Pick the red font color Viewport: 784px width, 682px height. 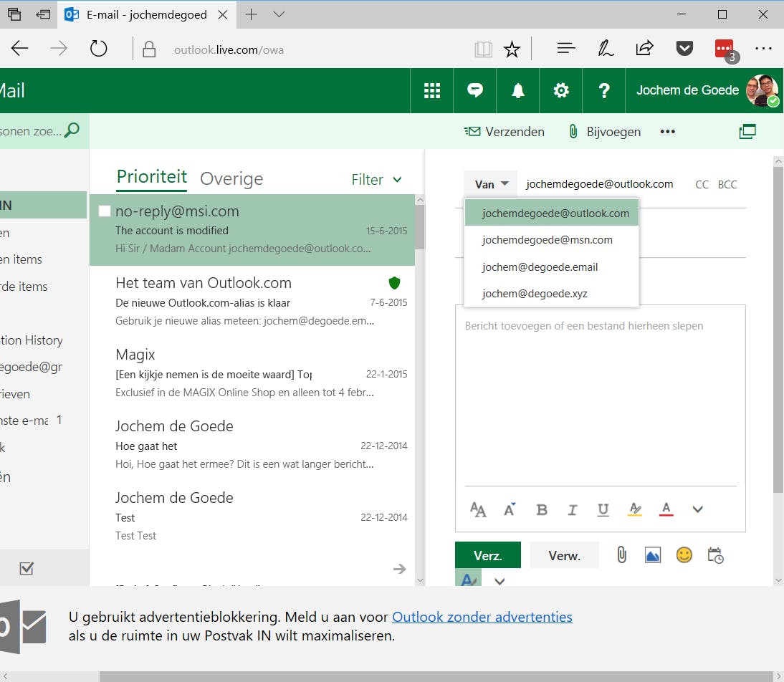click(x=666, y=509)
